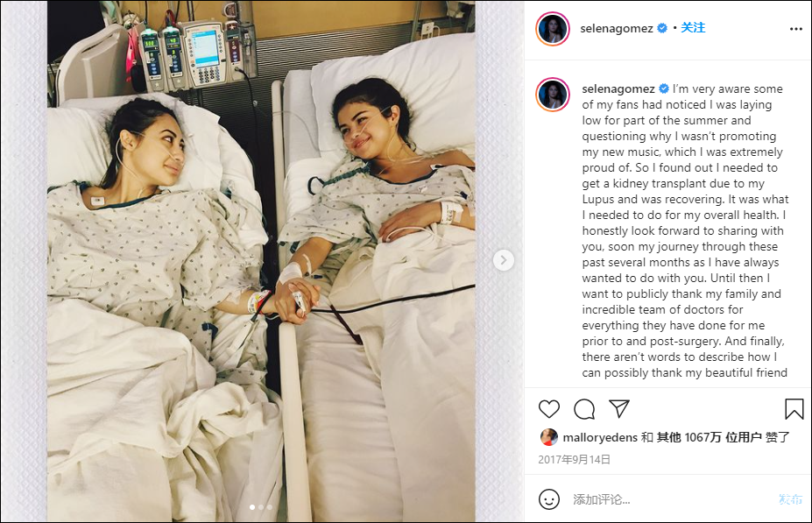Screen dimensions: 812x523
Task: Open the three-dot more options menu
Action: (796, 29)
